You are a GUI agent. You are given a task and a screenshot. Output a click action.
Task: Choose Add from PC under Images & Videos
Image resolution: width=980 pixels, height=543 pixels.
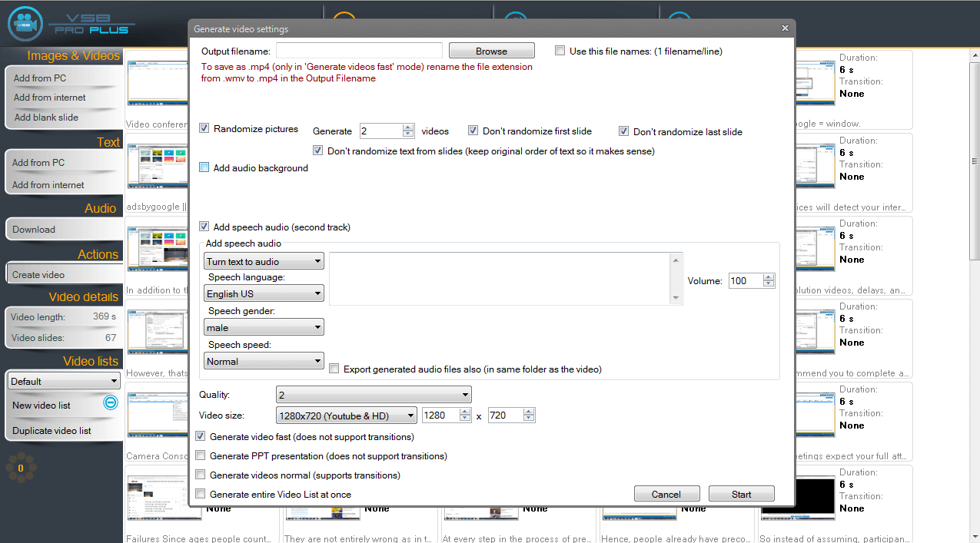click(40, 78)
